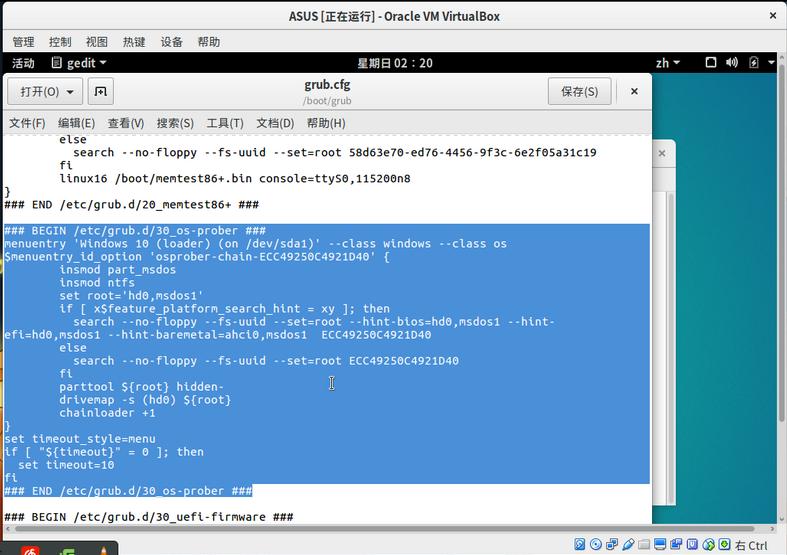787x555 pixels.
Task: Click the optical disc status icon
Action: [x=596, y=544]
